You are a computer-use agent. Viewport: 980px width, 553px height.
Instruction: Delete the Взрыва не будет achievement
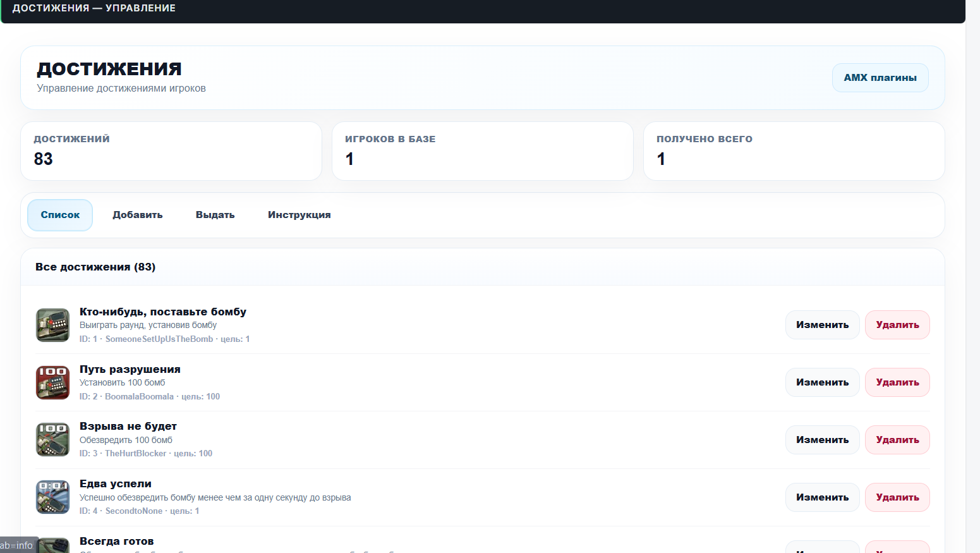pyautogui.click(x=897, y=440)
